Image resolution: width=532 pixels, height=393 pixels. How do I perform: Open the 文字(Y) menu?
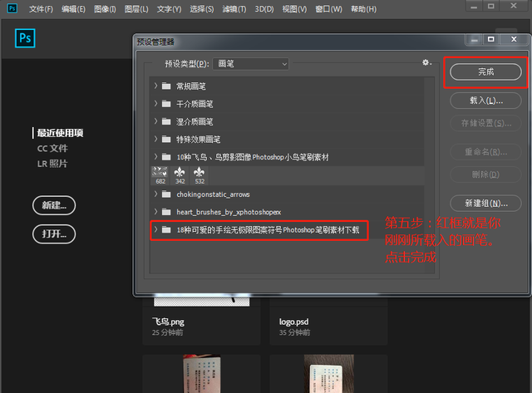click(169, 9)
